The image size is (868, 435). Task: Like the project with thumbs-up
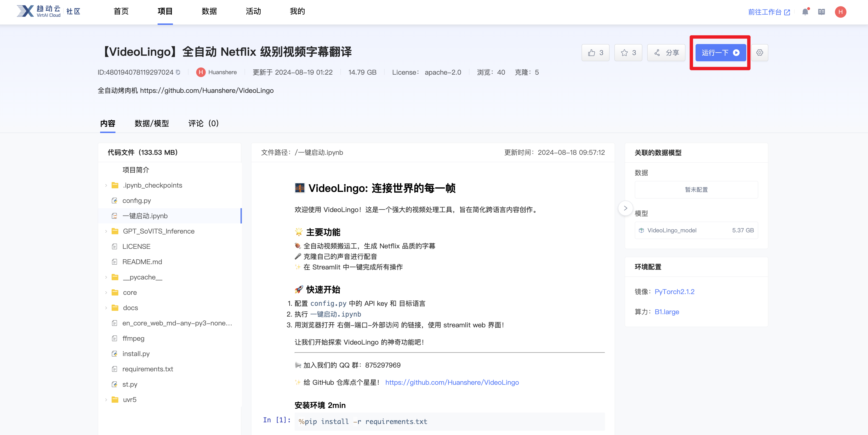pos(595,53)
